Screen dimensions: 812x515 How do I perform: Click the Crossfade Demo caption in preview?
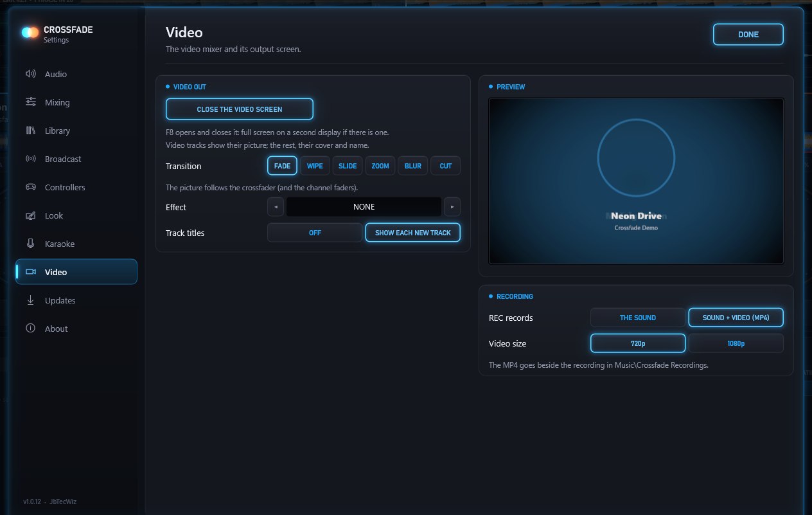636,228
